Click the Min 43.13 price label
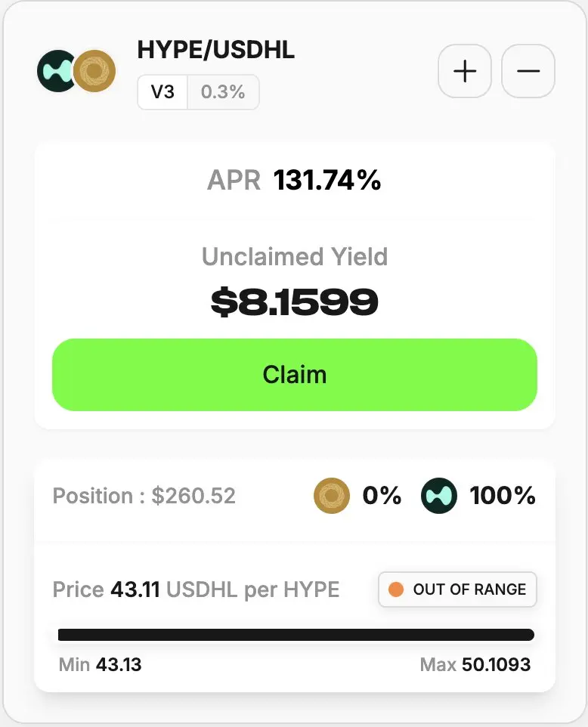 pos(101,664)
